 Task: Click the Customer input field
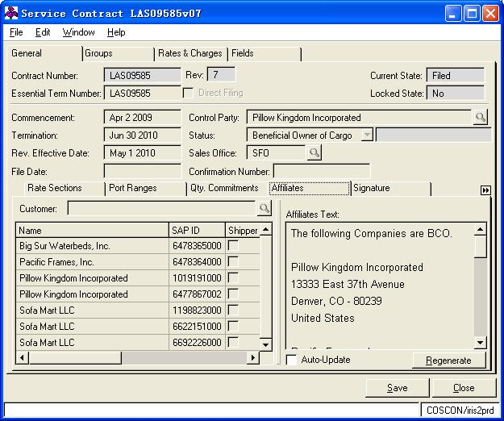tap(161, 209)
